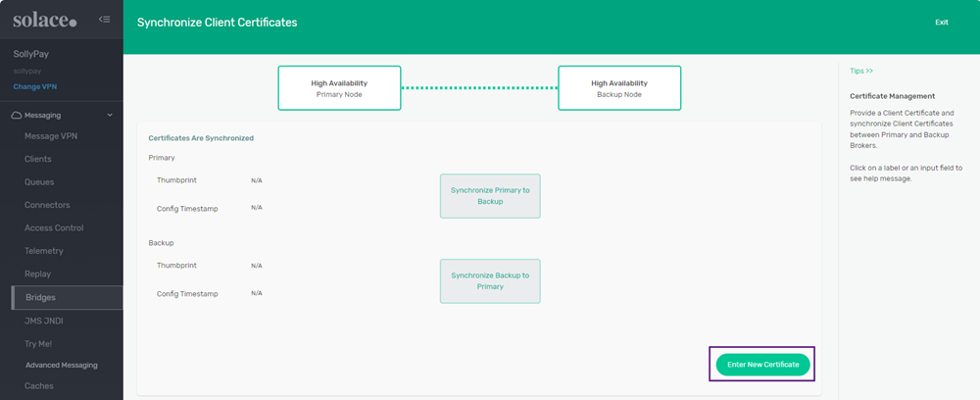
Task: Open Message VPN in the sidebar
Action: click(x=50, y=136)
